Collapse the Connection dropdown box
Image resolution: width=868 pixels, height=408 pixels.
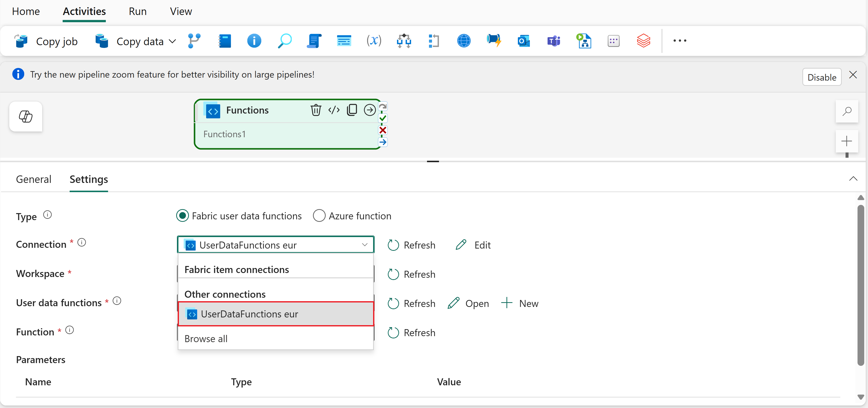(x=364, y=245)
